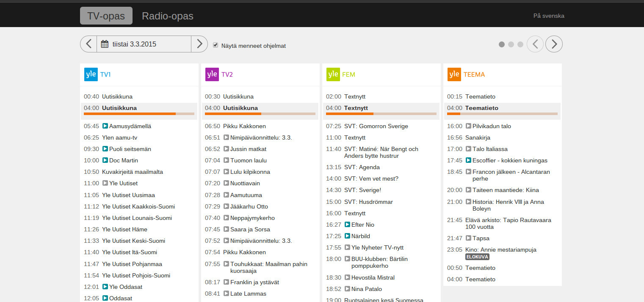Viewport: 644px width, 302px height.
Task: Play icon beside Nuottiavain
Action: 226,183
